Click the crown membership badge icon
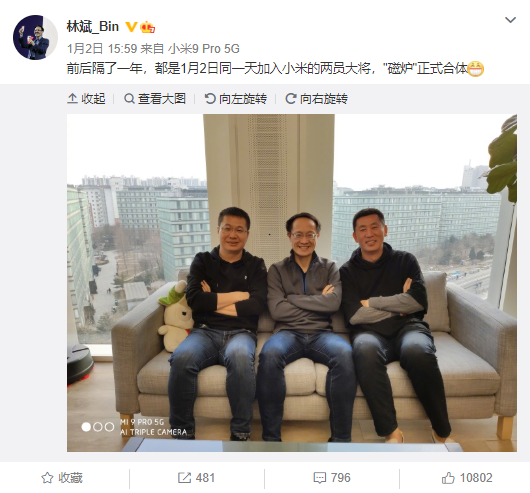 click(x=148, y=27)
